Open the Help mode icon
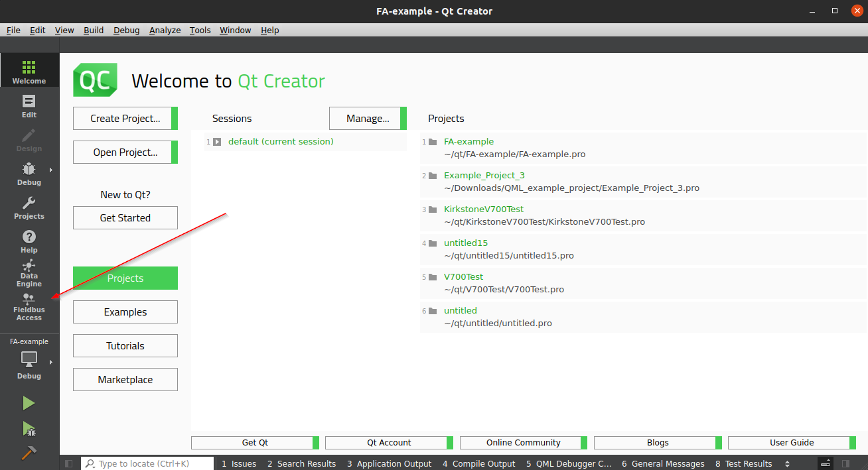868x470 pixels. pos(29,240)
